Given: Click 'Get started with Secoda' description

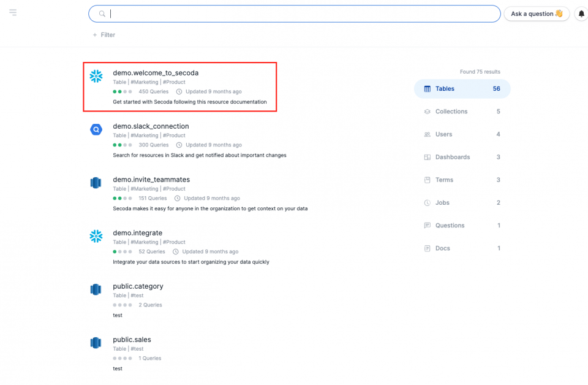Looking at the screenshot, I should coord(190,102).
